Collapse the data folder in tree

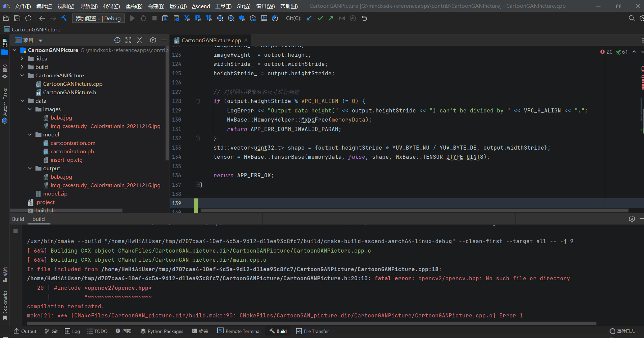coord(22,101)
